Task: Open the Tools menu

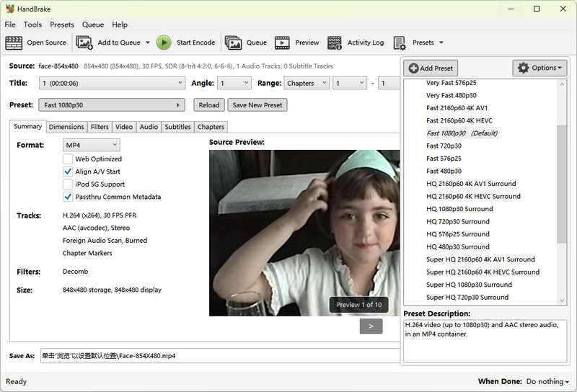Action: click(x=32, y=24)
